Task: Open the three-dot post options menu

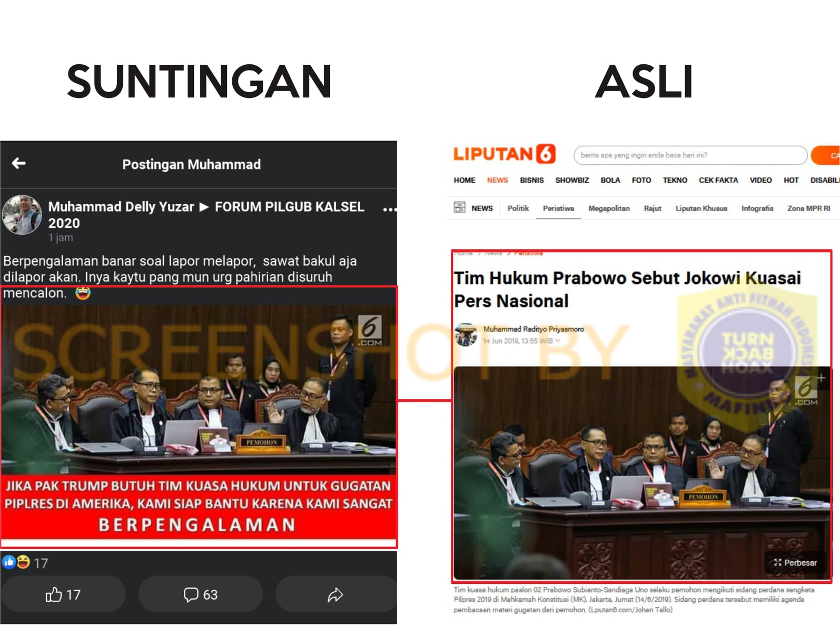Action: [389, 210]
